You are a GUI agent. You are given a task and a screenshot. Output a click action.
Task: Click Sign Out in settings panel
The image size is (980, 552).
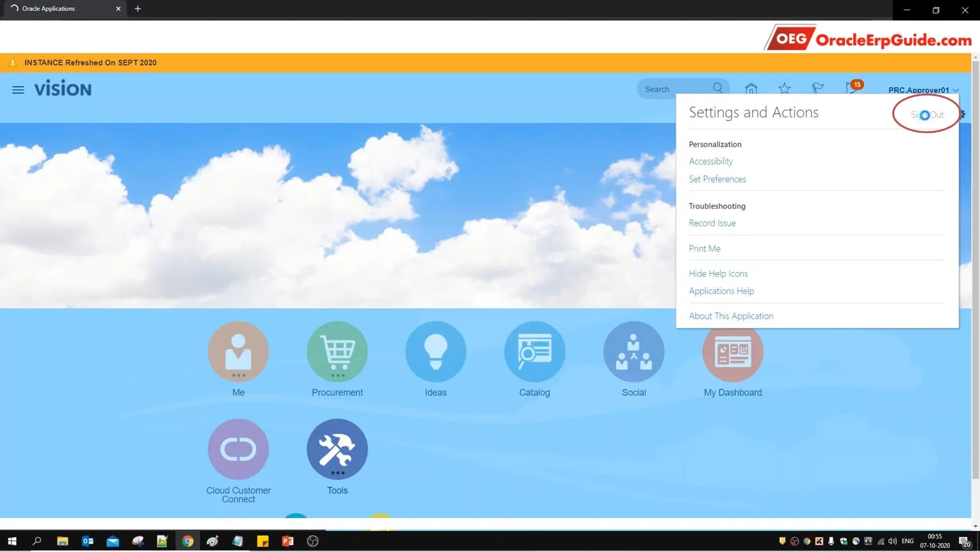pyautogui.click(x=927, y=115)
